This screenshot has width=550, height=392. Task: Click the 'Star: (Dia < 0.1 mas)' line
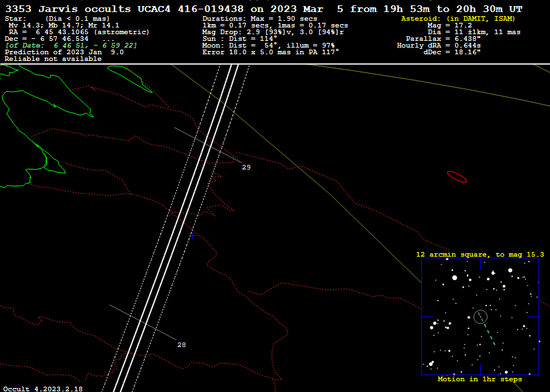click(x=57, y=19)
